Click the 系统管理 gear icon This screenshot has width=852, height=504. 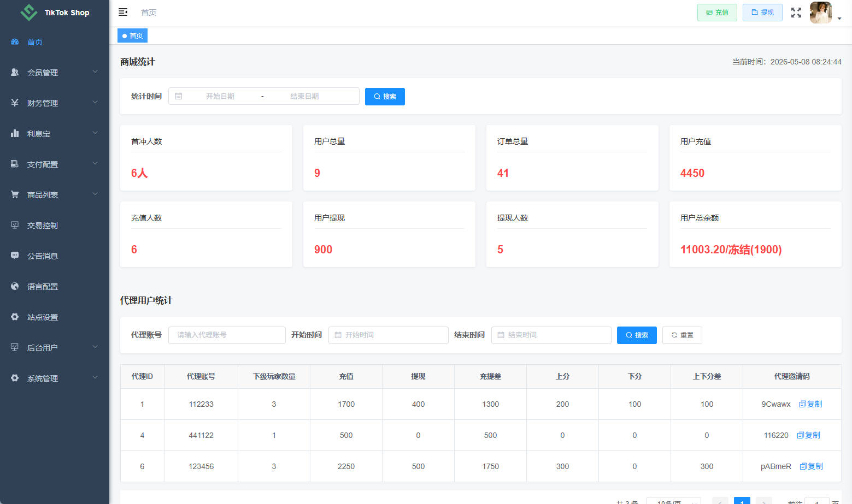tap(15, 378)
